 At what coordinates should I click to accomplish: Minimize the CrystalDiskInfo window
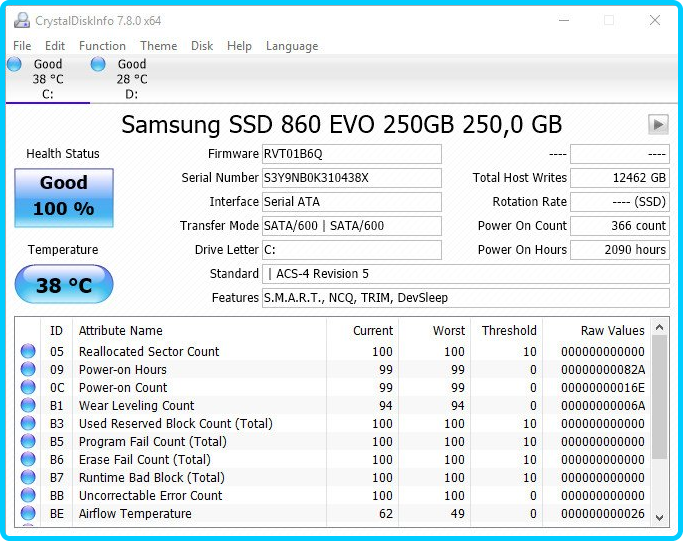564,20
